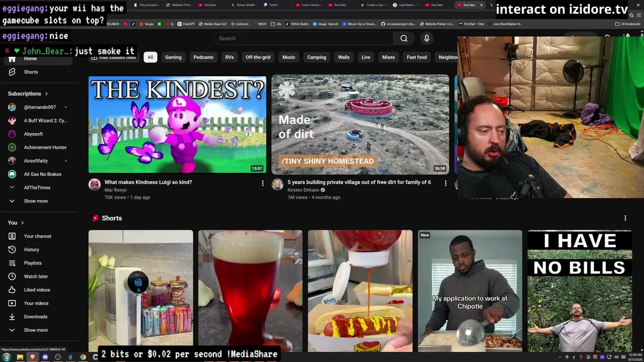Select the All filter chip
This screenshot has height=362, width=644.
pos(150,57)
